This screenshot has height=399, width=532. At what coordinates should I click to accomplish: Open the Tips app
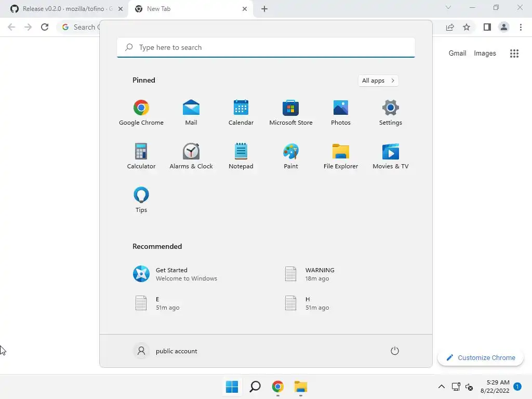141,200
